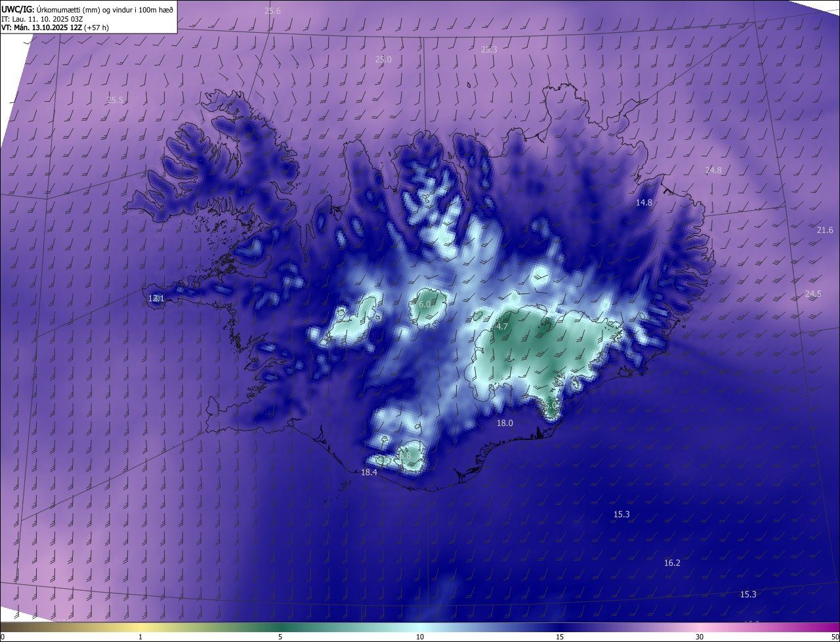Click the 24.5 value label on the map

813,293
